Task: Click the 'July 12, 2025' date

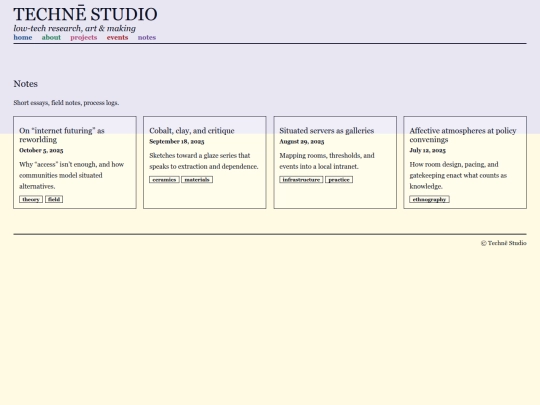Action: tap(427, 150)
